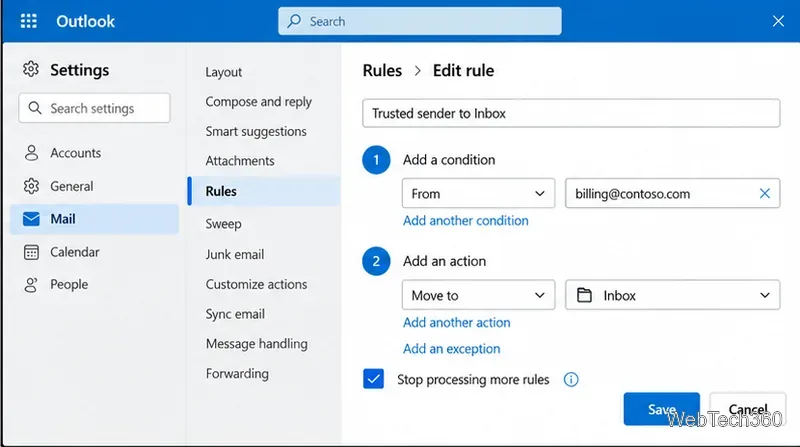Select the Rules menu item
Viewport: 800px width, 447px height.
click(x=264, y=191)
